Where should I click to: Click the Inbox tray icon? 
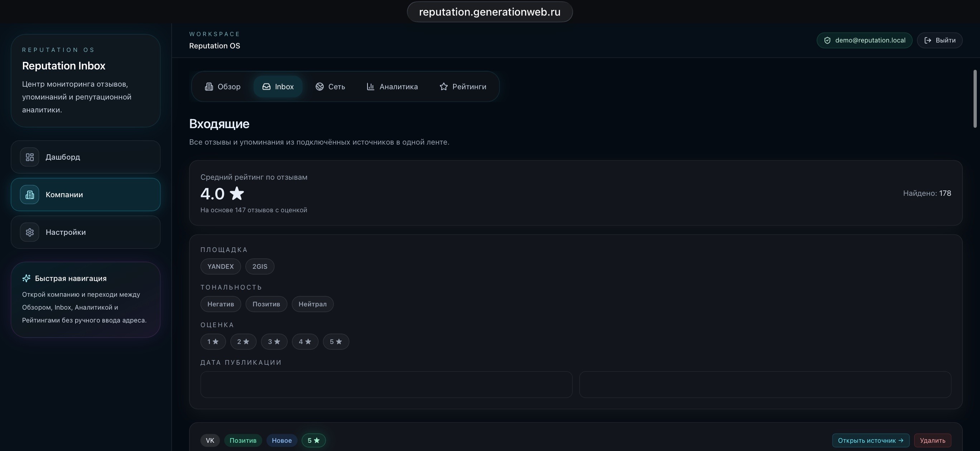tap(266, 87)
